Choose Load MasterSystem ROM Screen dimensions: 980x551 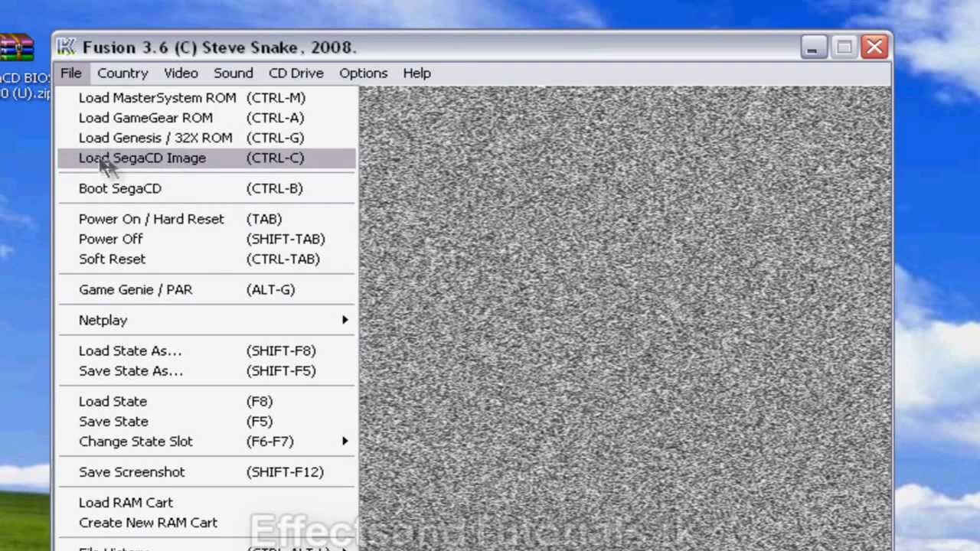(207, 97)
